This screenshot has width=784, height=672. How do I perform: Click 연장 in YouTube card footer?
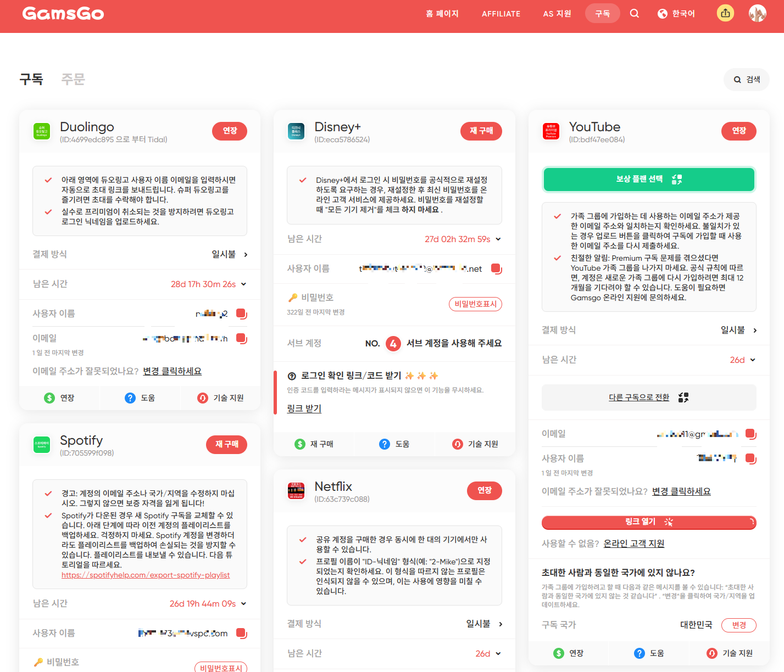[x=569, y=653]
